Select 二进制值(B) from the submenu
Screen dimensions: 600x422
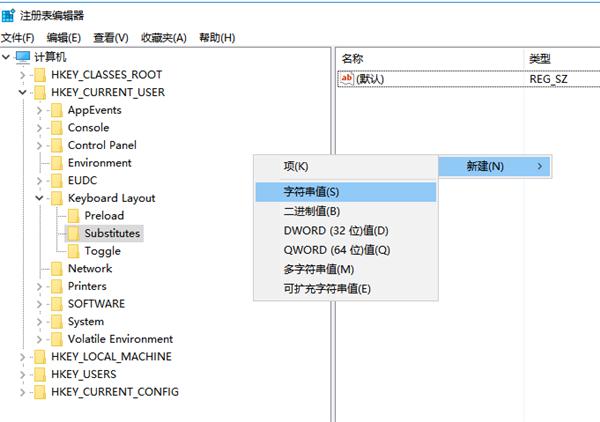[x=346, y=211]
